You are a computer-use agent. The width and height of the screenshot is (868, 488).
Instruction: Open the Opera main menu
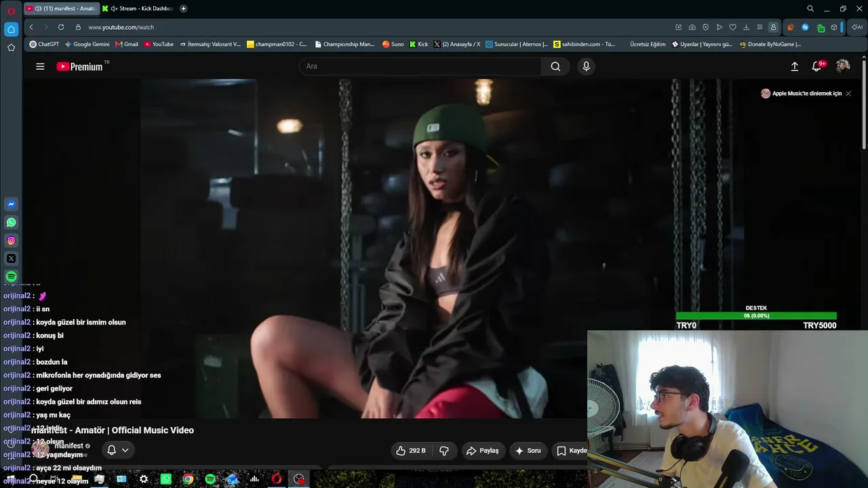tap(11, 10)
